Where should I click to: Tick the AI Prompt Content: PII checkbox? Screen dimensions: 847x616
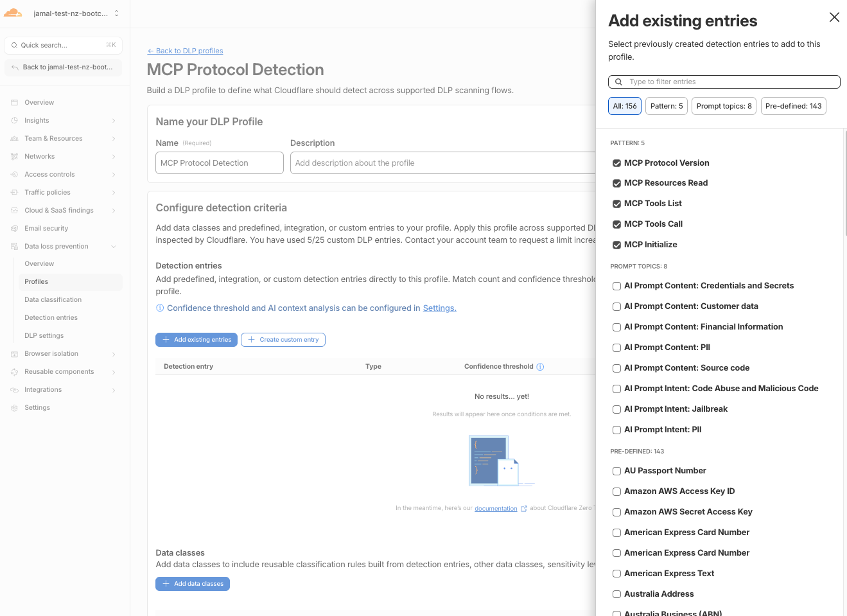click(616, 348)
